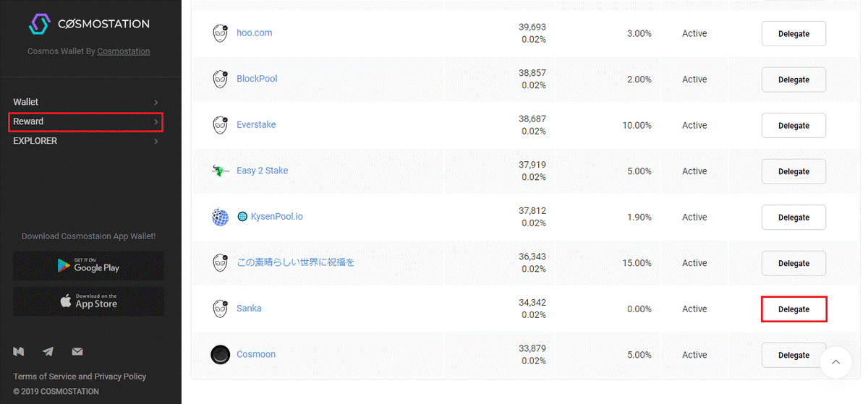The width and height of the screenshot is (868, 404).
Task: Open the Cosmostation link under logo
Action: pos(124,51)
